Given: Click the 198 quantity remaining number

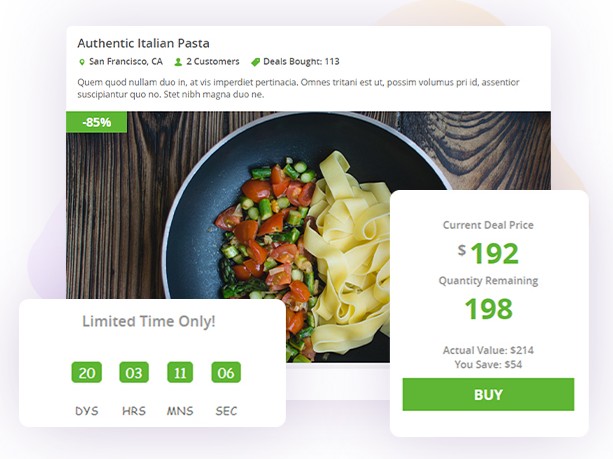Looking at the screenshot, I should click(488, 309).
